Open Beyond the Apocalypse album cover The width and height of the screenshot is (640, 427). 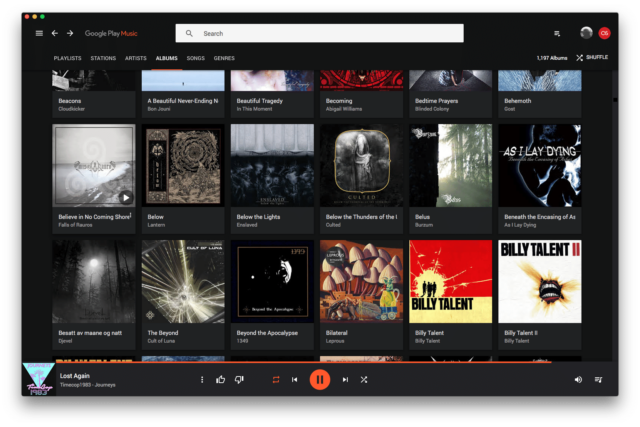(x=272, y=282)
